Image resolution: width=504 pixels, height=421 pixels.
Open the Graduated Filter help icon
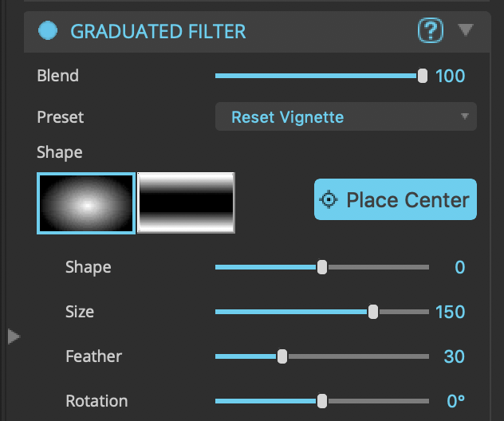click(x=430, y=31)
